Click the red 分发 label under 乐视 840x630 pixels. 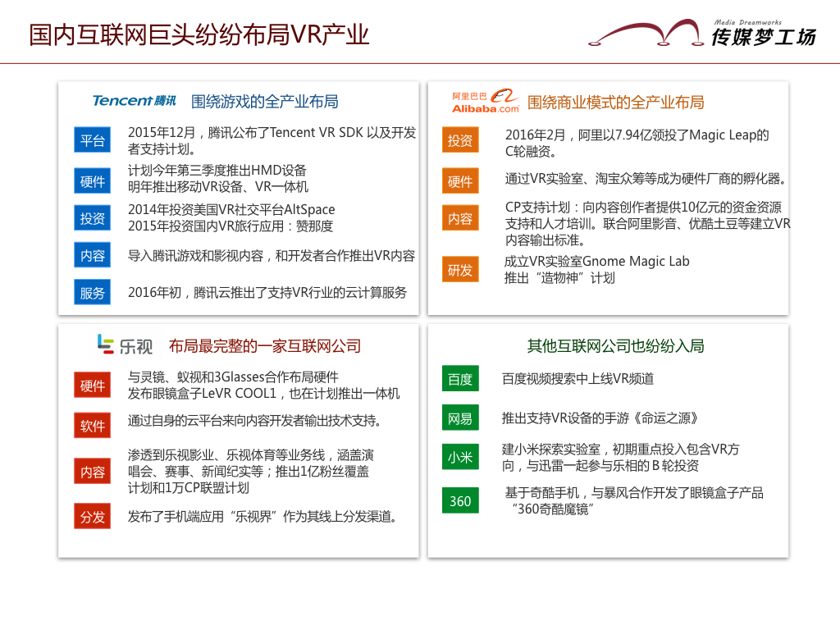(93, 517)
